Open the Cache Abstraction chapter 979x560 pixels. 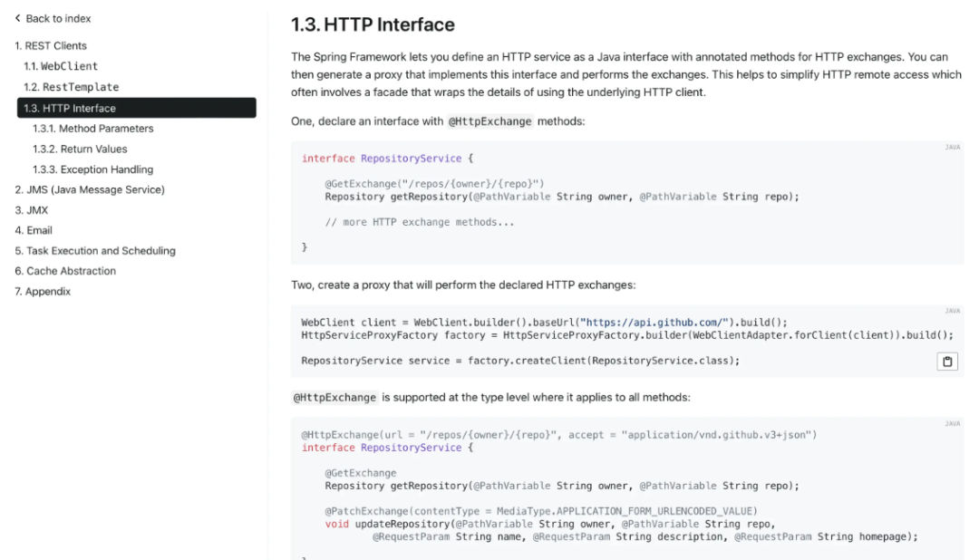tap(65, 270)
